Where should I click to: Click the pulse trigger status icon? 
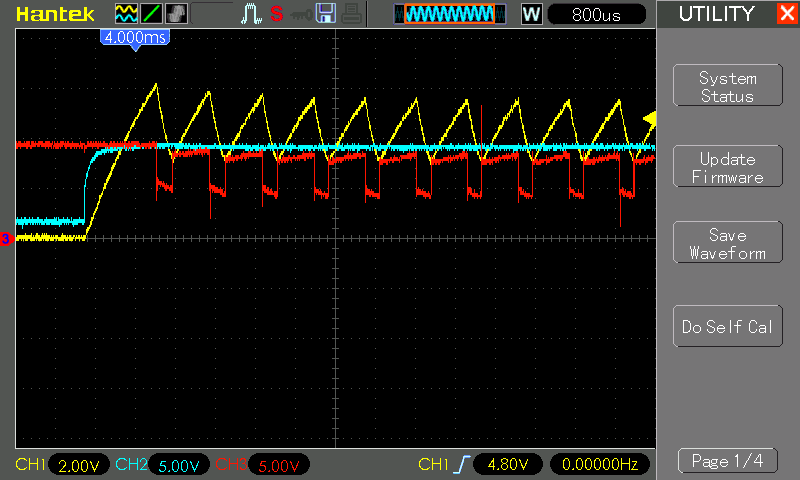[x=251, y=14]
